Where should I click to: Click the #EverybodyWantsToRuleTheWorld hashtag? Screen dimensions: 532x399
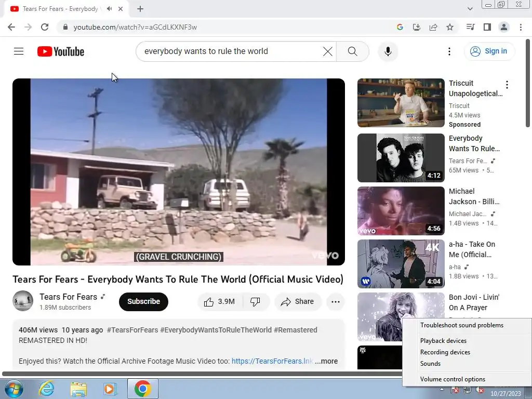point(216,330)
